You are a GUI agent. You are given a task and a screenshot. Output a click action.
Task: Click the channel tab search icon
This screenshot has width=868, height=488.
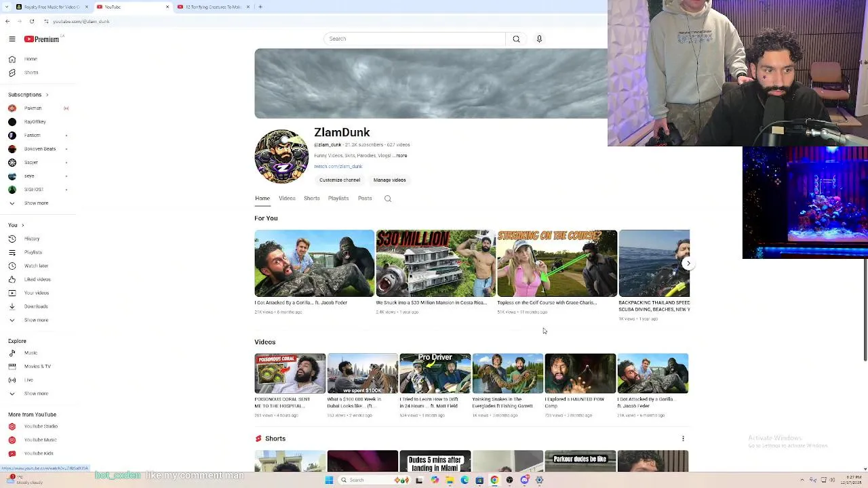pyautogui.click(x=388, y=199)
